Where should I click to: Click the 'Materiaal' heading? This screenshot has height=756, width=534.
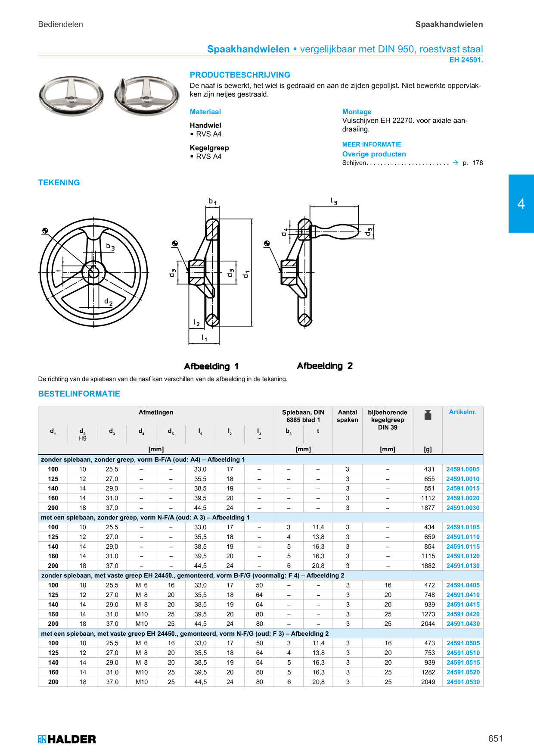click(x=205, y=112)
